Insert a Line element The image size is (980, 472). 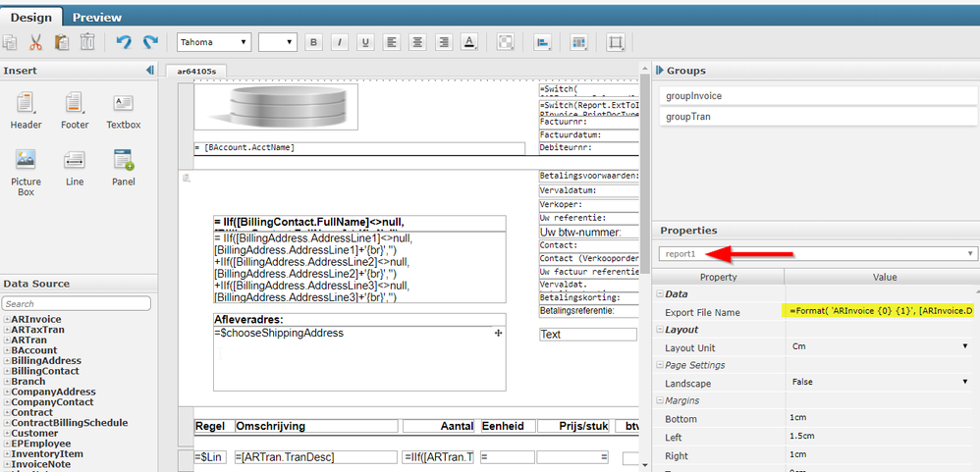pyautogui.click(x=75, y=168)
